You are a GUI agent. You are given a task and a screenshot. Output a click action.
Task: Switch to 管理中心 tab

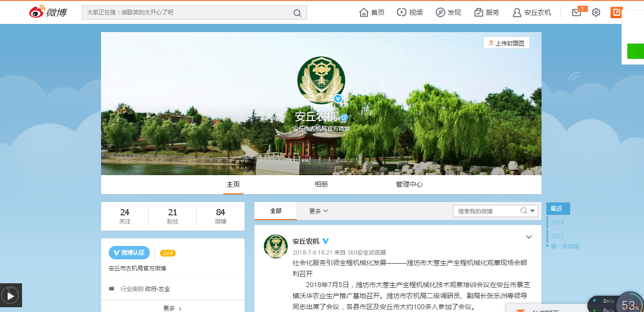pyautogui.click(x=409, y=184)
